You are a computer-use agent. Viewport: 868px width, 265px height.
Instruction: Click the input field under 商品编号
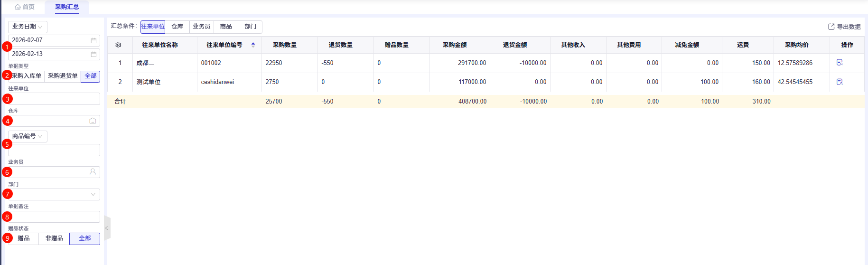point(54,150)
